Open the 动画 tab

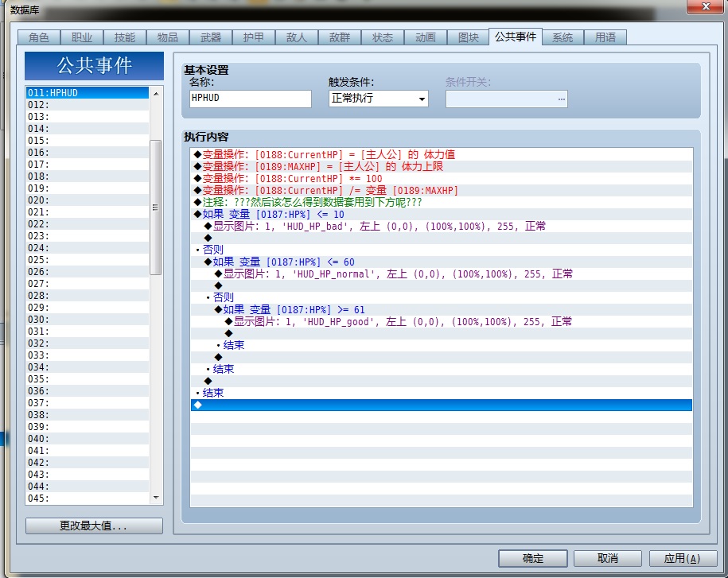(426, 37)
